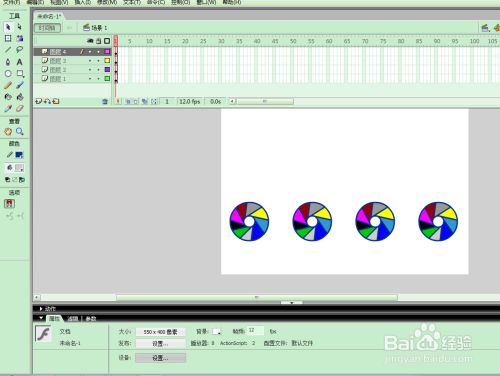Toggle show/hide all layers eye icon
This screenshot has height=376, width=500.
tap(90, 41)
